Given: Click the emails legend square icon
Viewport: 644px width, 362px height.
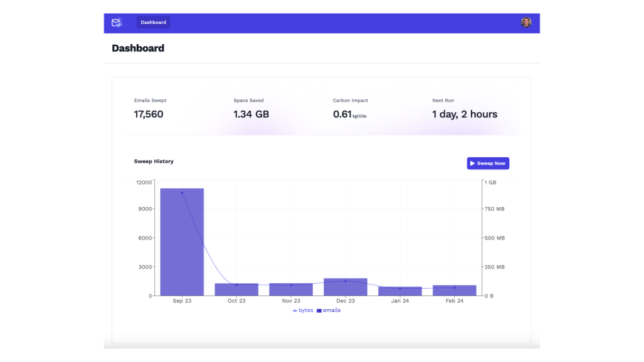Looking at the screenshot, I should [x=319, y=311].
